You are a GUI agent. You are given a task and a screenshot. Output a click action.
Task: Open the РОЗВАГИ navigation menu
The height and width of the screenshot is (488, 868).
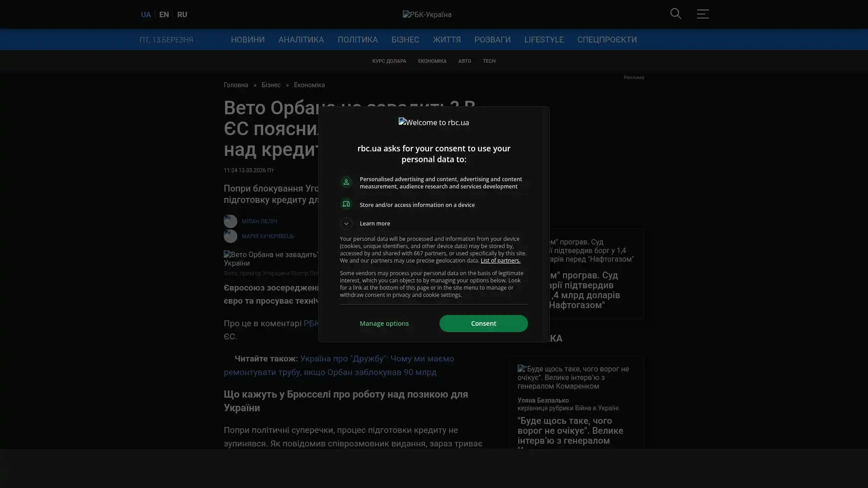tap(492, 40)
